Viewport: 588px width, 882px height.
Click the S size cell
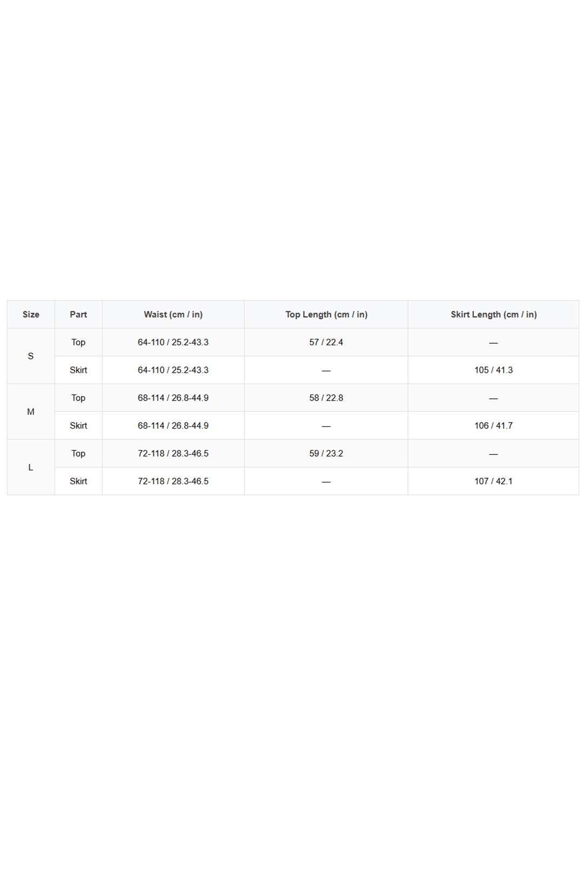(31, 356)
